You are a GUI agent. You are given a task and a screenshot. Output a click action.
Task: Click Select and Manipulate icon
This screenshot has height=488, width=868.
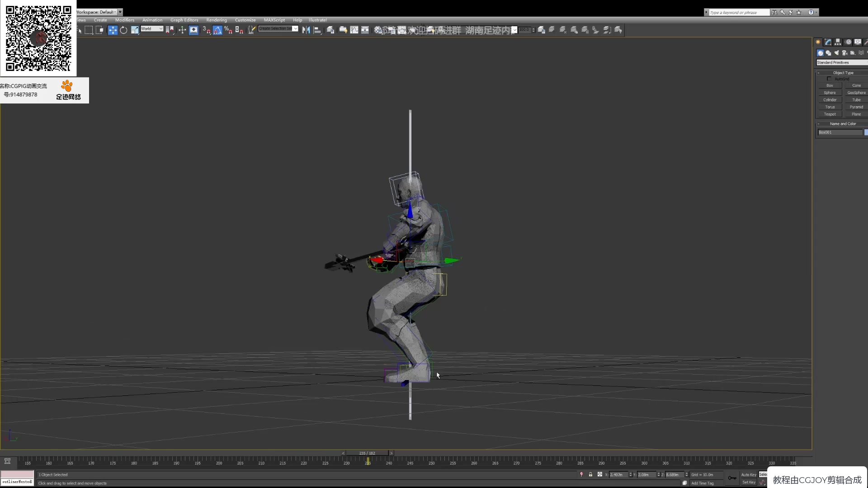(x=182, y=30)
